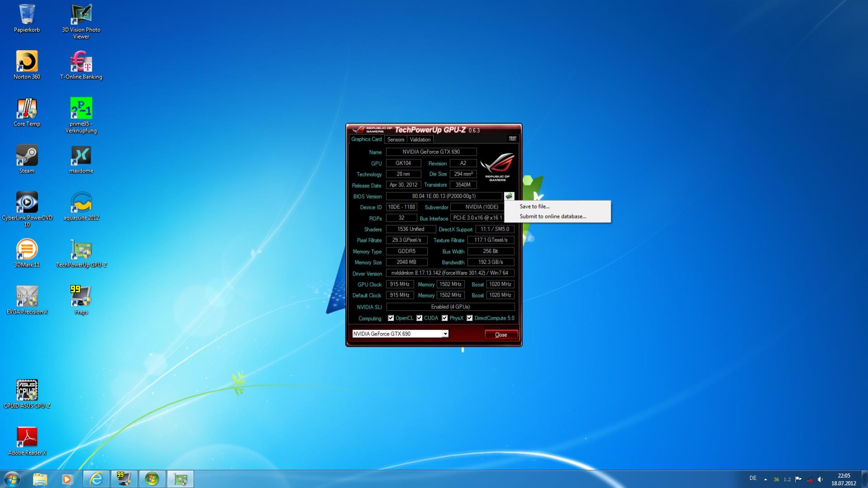Open the volume speaker tray icon
This screenshot has height=488, width=868.
(820, 479)
